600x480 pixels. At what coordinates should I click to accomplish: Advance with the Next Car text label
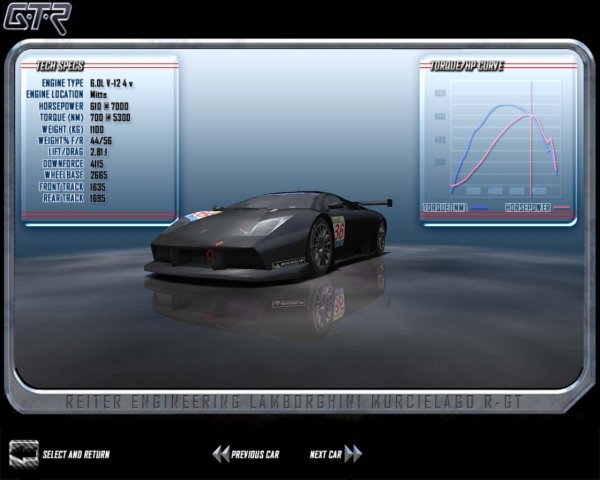[x=325, y=455]
